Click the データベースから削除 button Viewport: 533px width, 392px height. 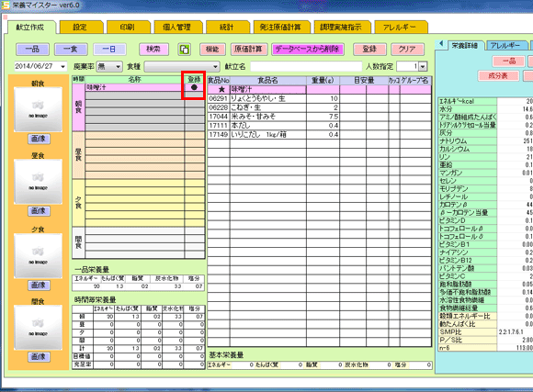(x=307, y=50)
